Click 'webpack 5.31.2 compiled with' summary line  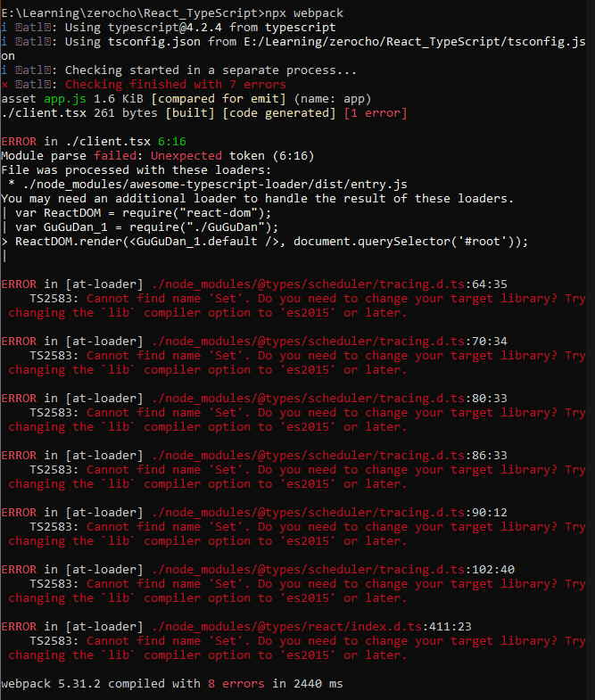[x=172, y=684]
